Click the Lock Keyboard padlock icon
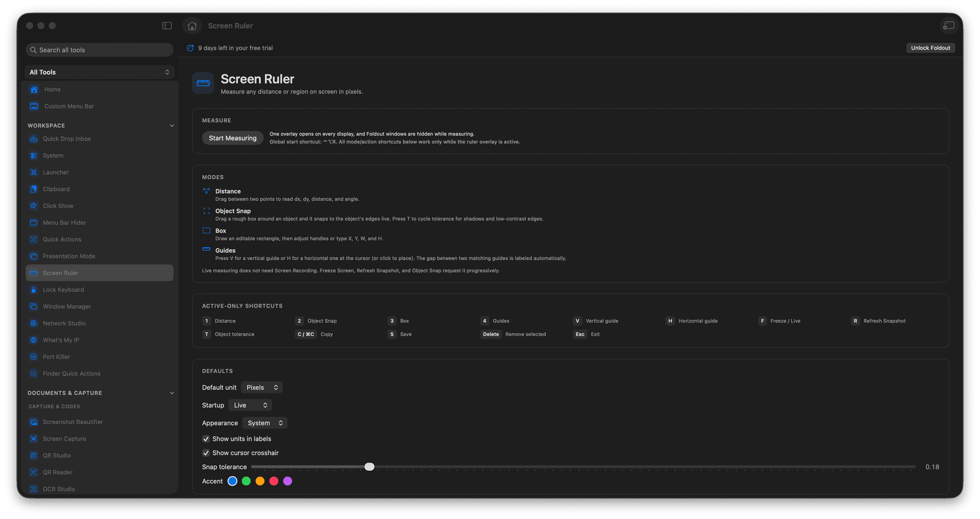 pos(34,290)
